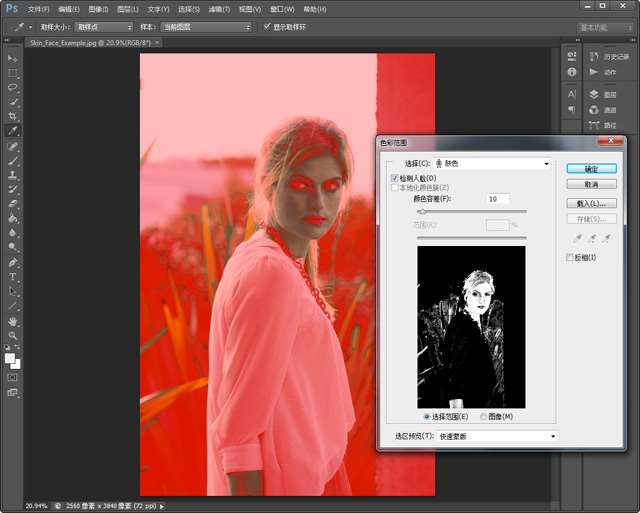Pick the Crop tool
Screen dimensions: 640x513
point(13,116)
